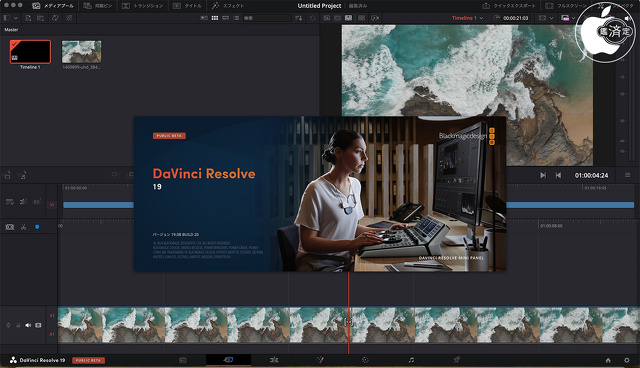
Task: Select the split clip scissors icon
Action: [23, 227]
